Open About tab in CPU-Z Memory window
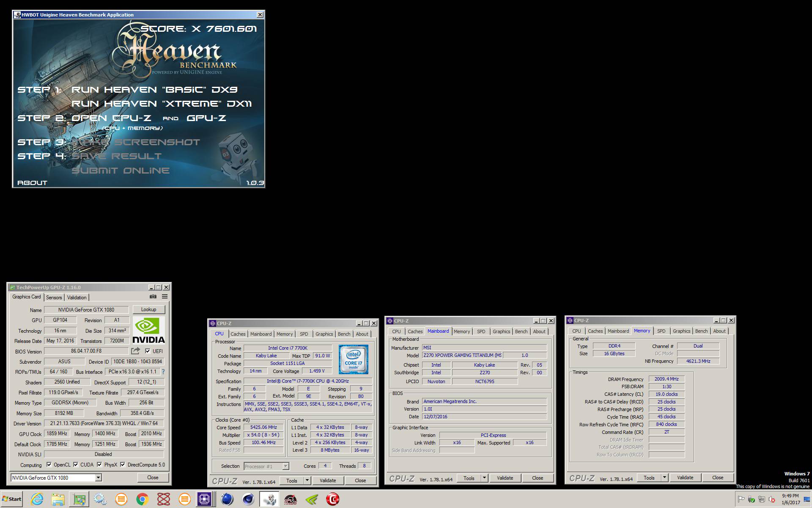 719,331
